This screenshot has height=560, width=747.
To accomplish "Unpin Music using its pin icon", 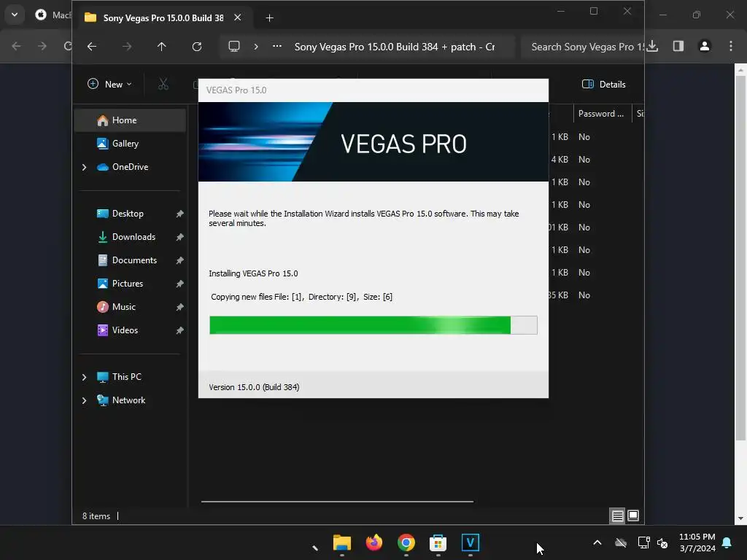I will click(179, 307).
